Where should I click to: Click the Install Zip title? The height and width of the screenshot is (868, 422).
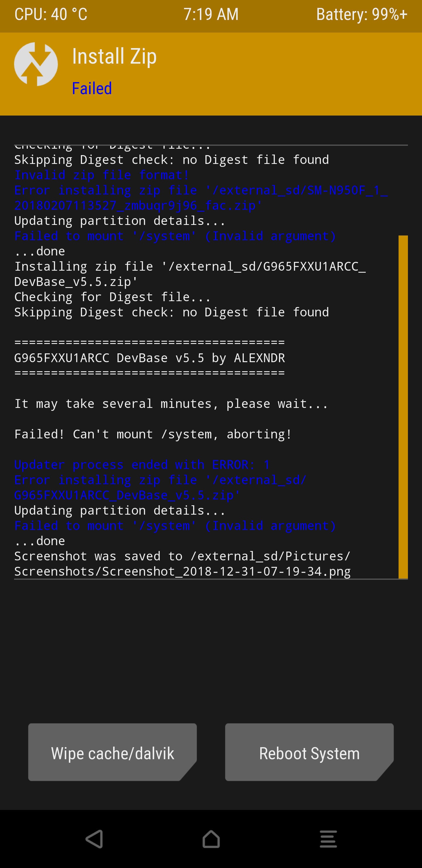(115, 56)
